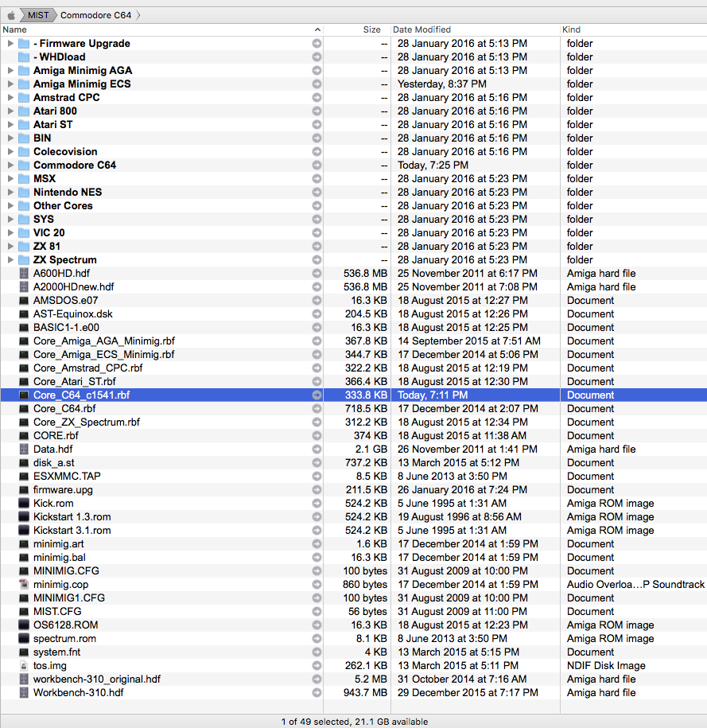This screenshot has width=707, height=728.
Task: Sort by the Date Modified column header
Action: [421, 29]
